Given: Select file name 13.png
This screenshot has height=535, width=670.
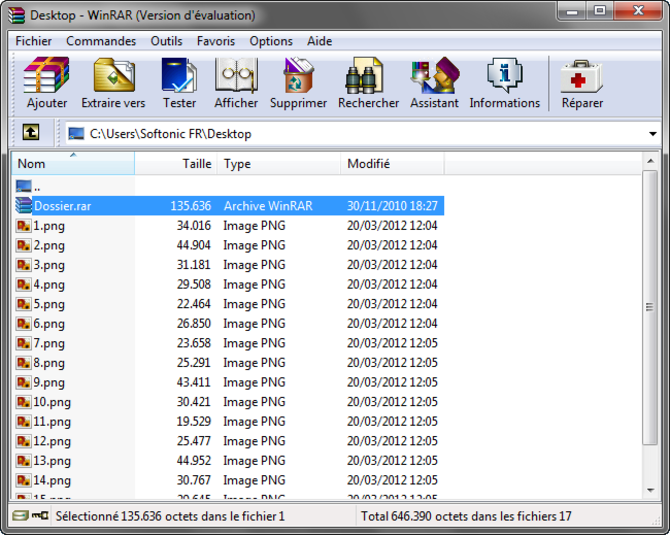Looking at the screenshot, I should (52, 461).
